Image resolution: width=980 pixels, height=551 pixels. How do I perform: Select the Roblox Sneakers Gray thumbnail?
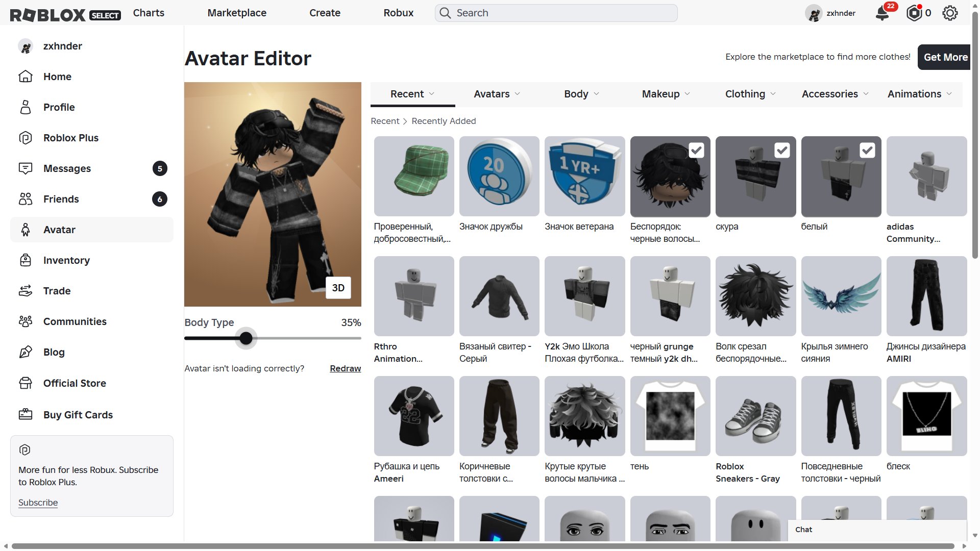[x=756, y=416]
